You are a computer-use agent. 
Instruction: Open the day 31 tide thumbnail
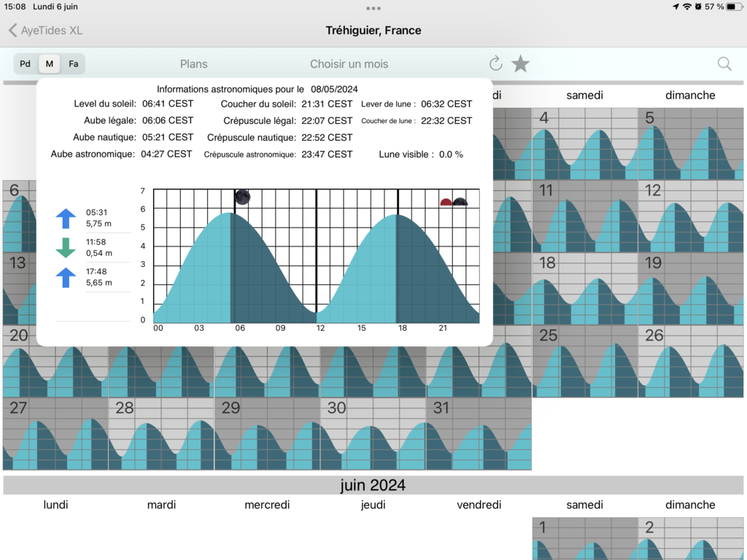pos(479,433)
